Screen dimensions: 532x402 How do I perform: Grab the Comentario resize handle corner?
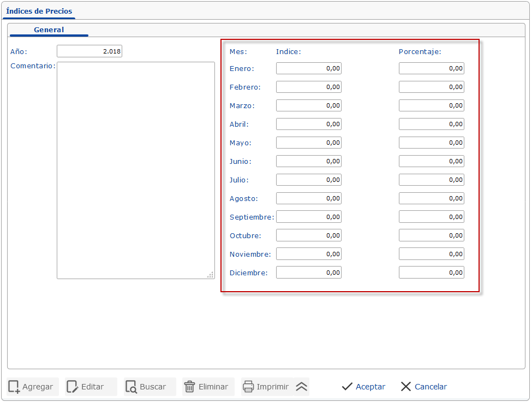click(x=211, y=275)
